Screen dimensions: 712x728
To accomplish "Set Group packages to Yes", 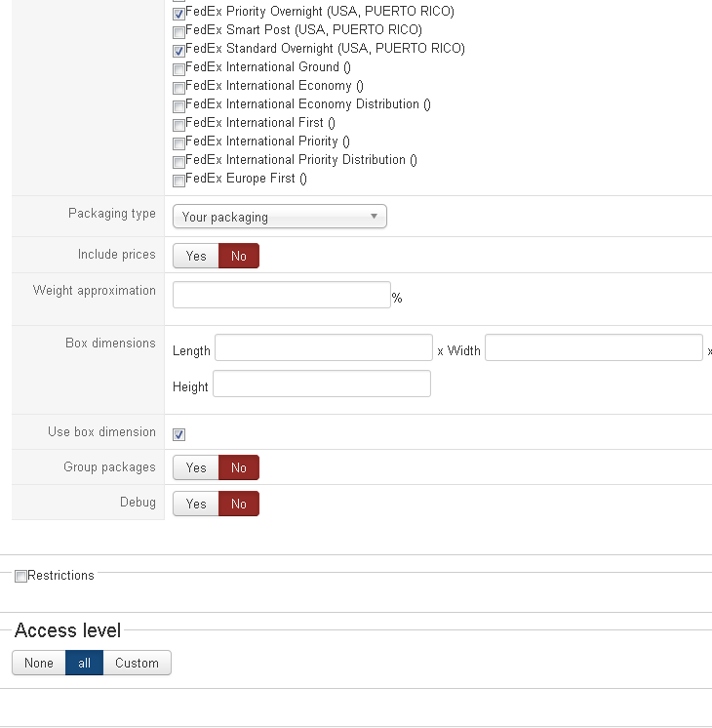I will (x=196, y=467).
